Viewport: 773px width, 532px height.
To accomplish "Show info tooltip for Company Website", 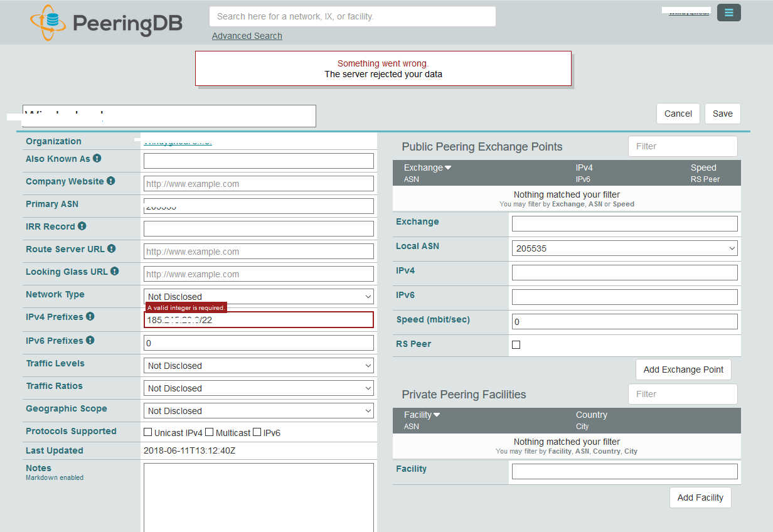I will click(x=110, y=181).
